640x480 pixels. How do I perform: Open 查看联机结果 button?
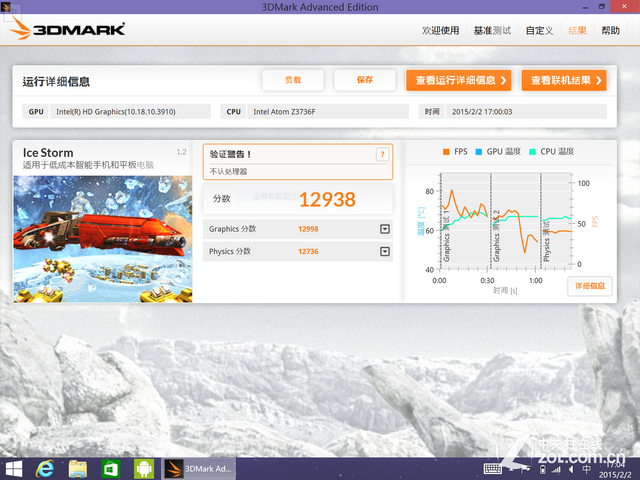pos(564,80)
